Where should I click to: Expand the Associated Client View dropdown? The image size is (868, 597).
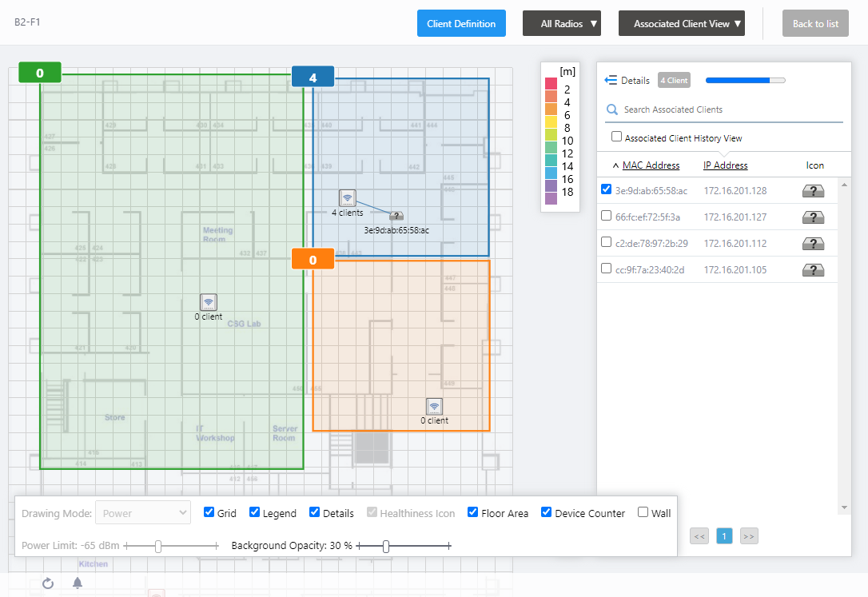[681, 24]
